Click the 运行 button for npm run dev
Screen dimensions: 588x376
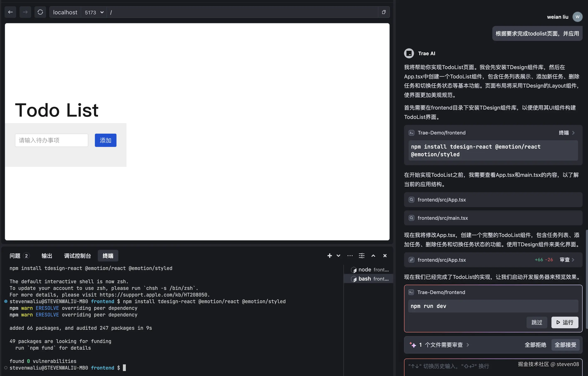pos(565,322)
